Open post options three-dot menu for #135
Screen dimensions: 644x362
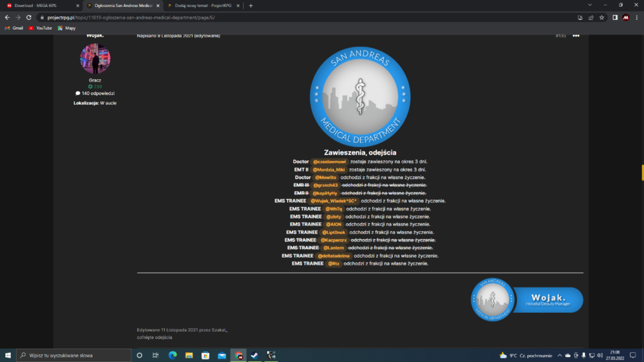tap(576, 35)
